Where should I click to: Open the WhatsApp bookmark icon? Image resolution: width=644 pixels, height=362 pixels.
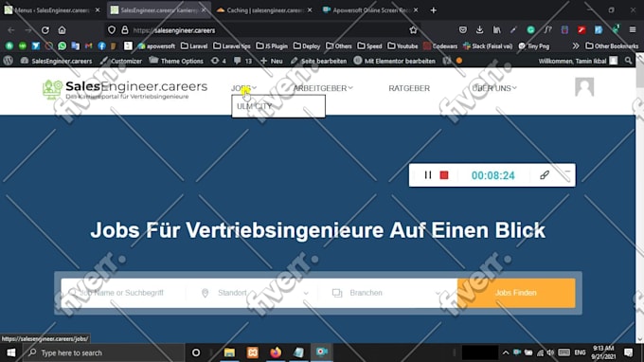tap(62, 46)
